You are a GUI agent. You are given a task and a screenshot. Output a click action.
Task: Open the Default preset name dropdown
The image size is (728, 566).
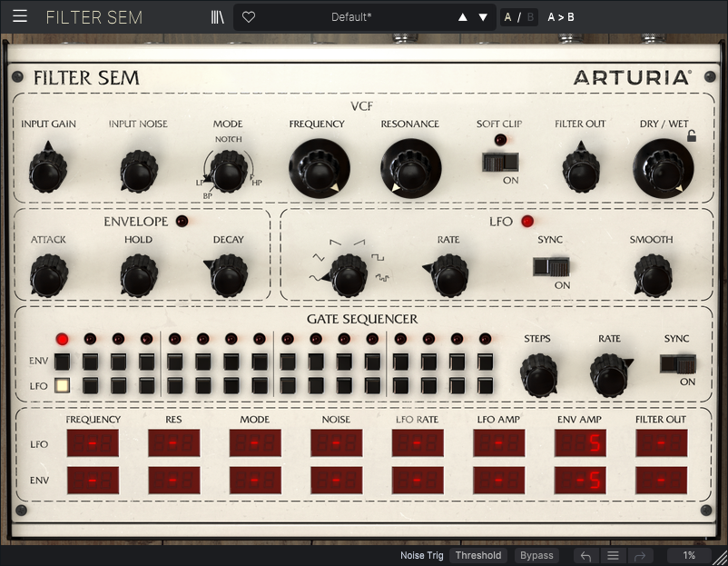[350, 16]
